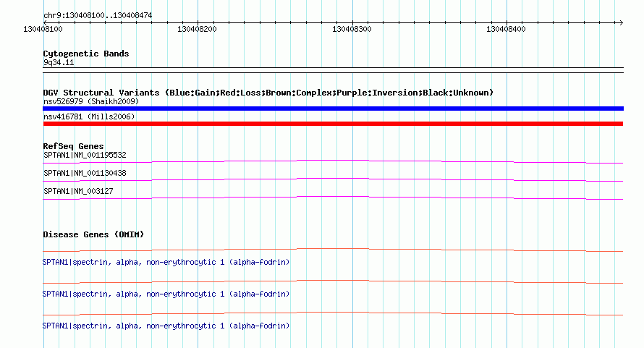Click the chr9:130408100..130408474 region label

(98, 15)
